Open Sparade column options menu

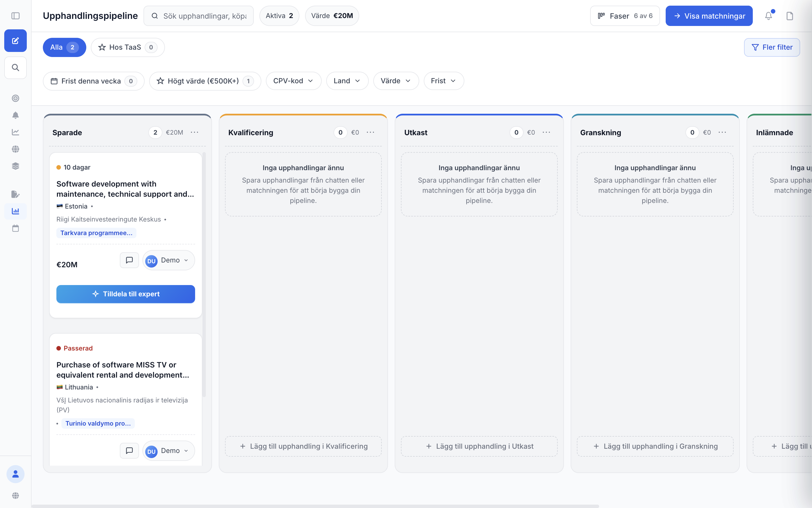click(x=195, y=132)
